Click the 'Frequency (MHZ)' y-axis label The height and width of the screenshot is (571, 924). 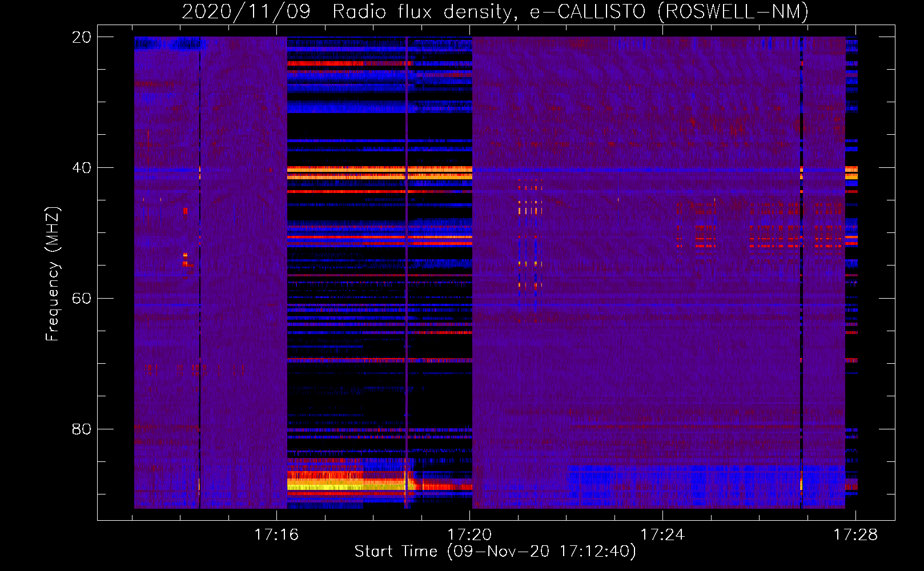[53, 274]
